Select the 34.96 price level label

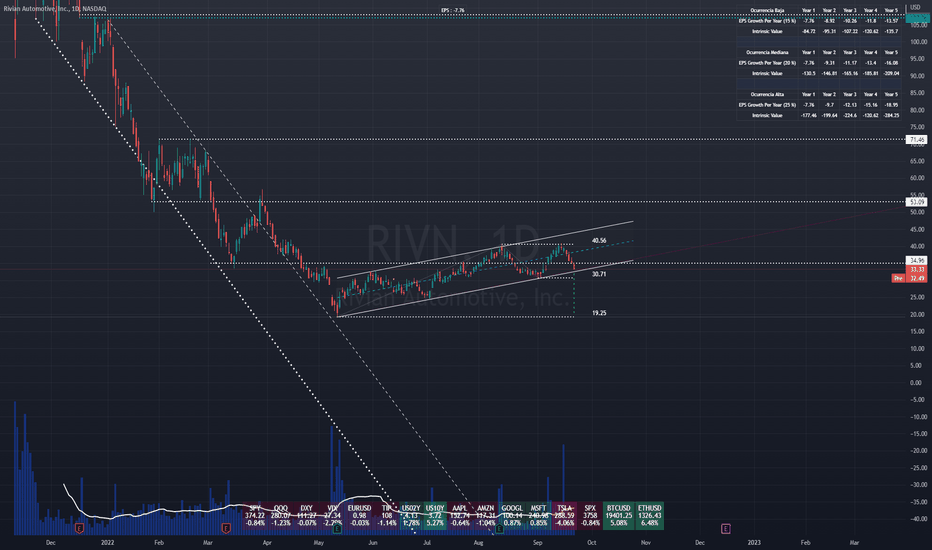(916, 260)
